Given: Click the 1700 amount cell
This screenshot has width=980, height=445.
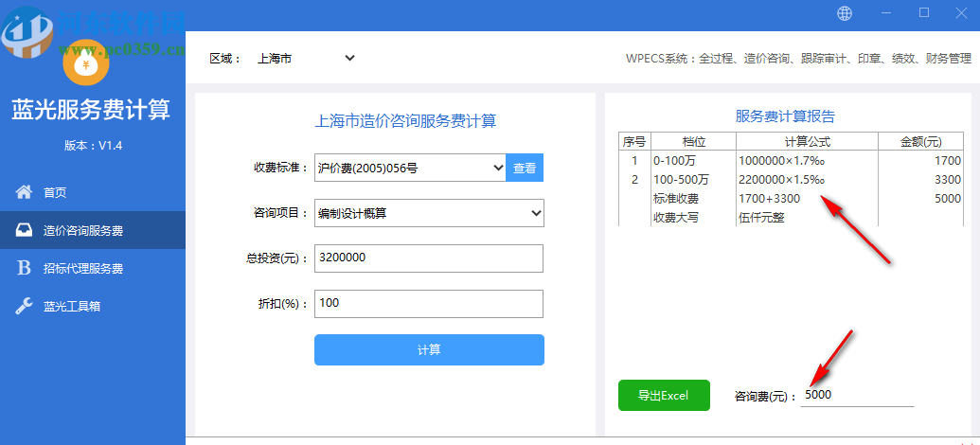Looking at the screenshot, I should (x=920, y=161).
